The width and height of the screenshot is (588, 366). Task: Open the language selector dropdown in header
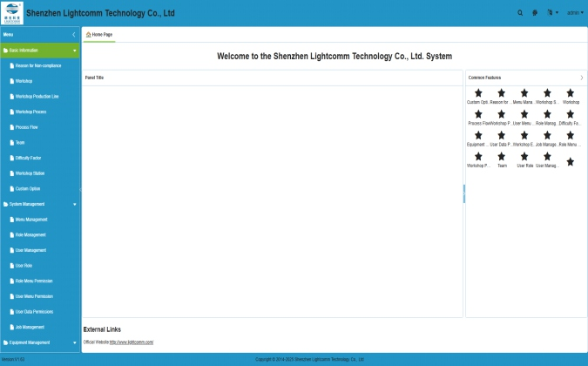click(552, 13)
